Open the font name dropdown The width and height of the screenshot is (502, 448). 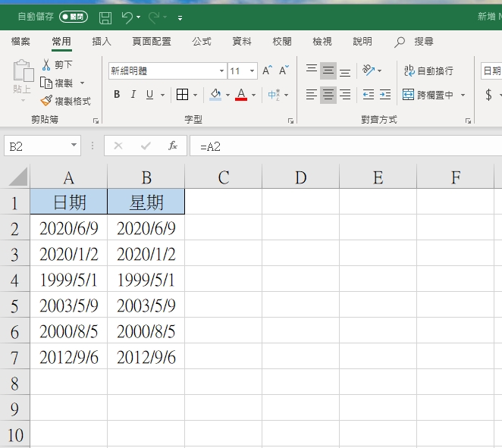click(221, 71)
